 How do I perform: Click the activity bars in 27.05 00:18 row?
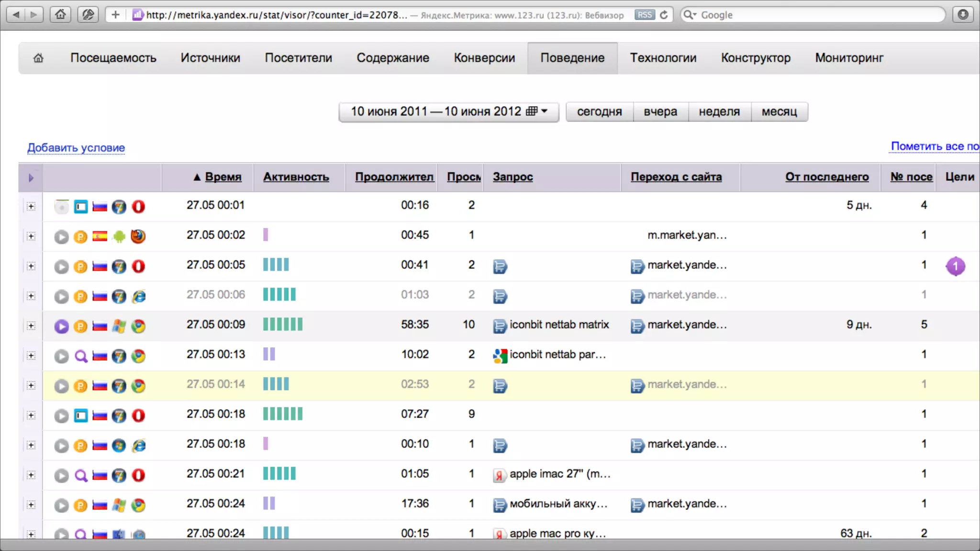(x=282, y=414)
